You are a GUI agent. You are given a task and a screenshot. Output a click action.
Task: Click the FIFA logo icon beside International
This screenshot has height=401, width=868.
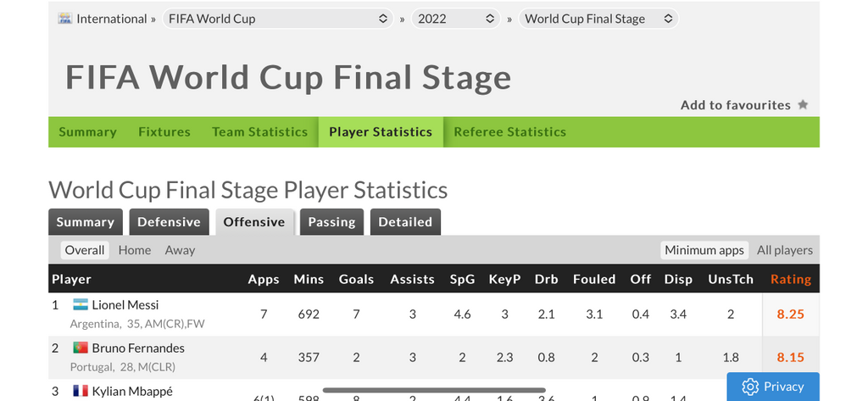pos(64,19)
